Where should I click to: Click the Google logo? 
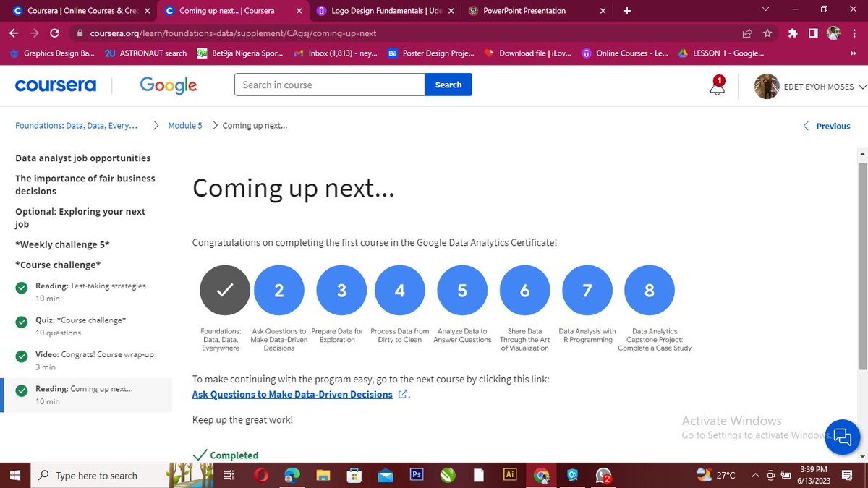[x=169, y=85]
